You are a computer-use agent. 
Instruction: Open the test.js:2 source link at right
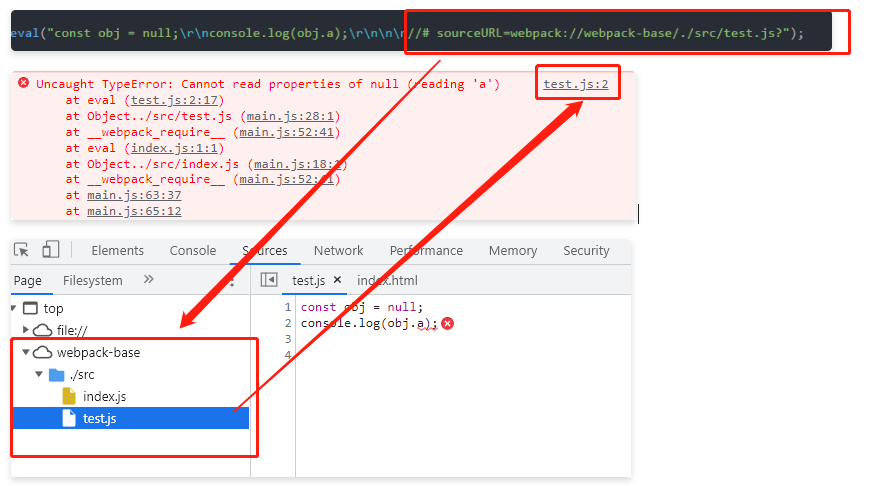pos(576,84)
